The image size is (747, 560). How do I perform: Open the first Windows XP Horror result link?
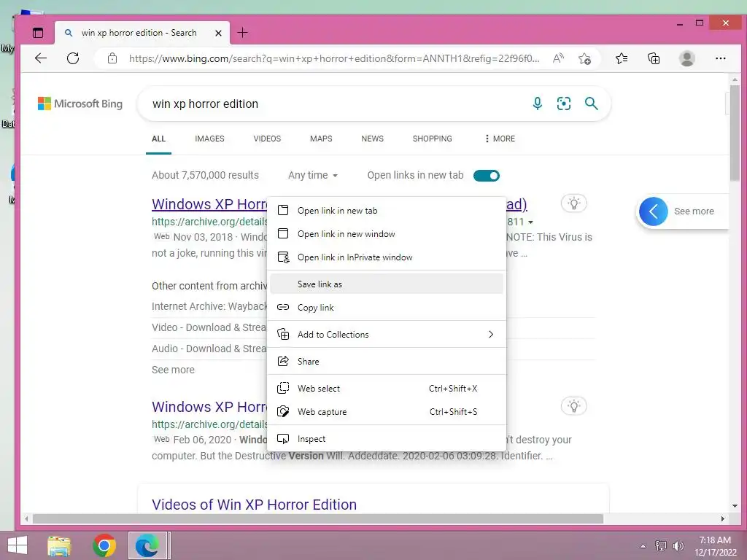[x=209, y=204]
